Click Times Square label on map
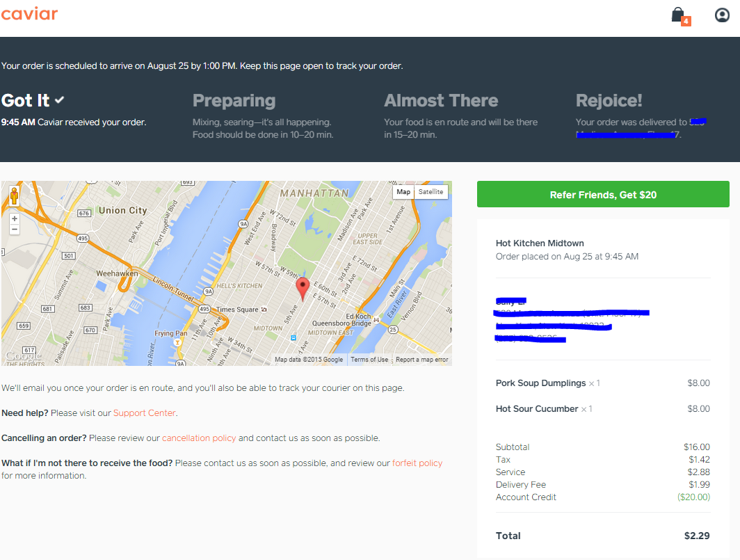This screenshot has width=740, height=560. pos(237,310)
